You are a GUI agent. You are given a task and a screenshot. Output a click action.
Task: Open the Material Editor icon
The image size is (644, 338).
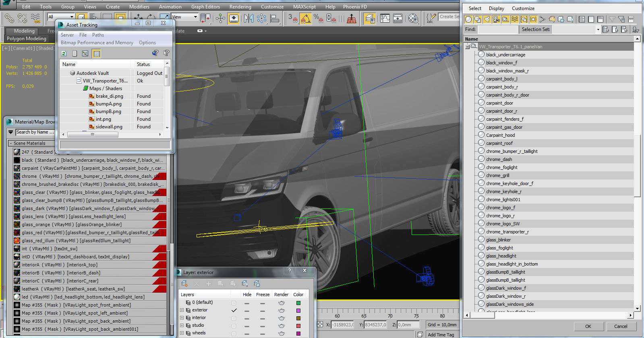pos(413,18)
